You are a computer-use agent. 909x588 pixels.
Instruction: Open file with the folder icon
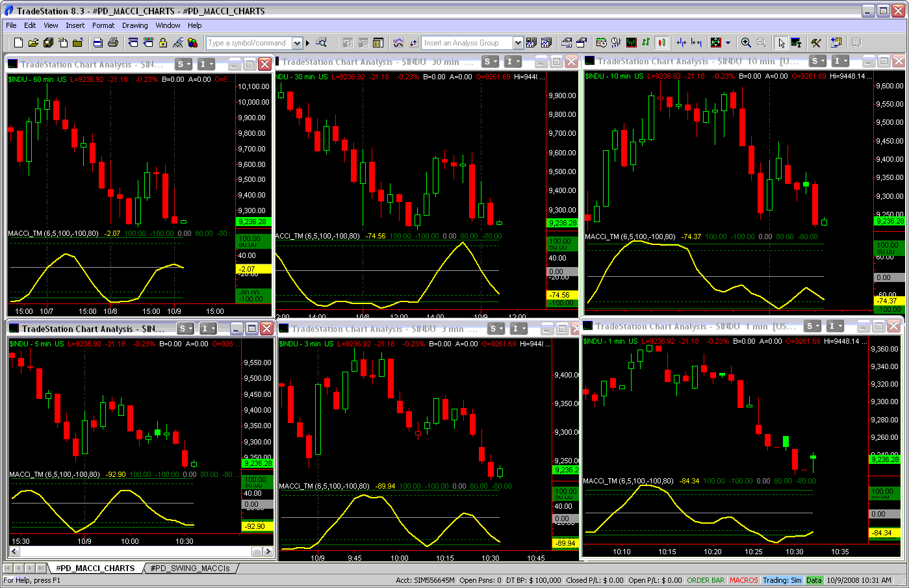click(33, 43)
